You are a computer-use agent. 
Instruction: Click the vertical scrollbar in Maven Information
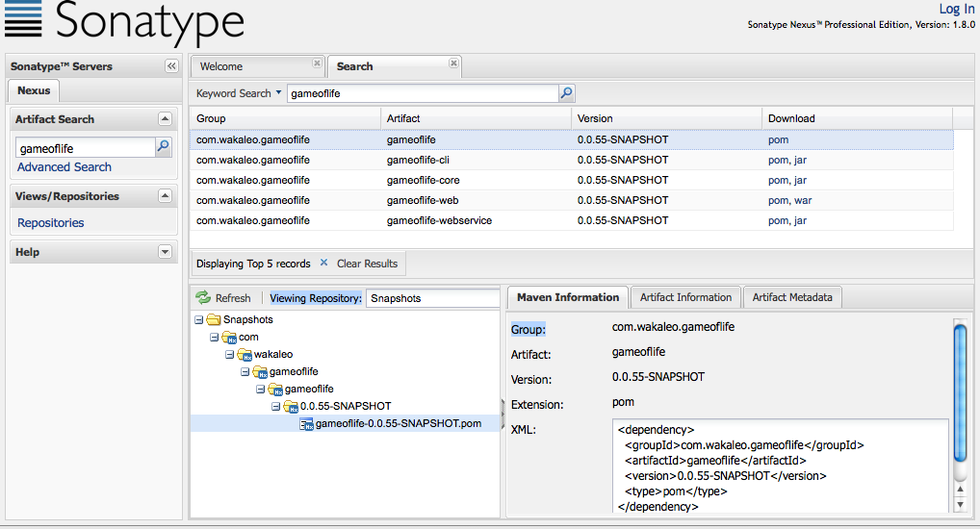tap(960, 392)
